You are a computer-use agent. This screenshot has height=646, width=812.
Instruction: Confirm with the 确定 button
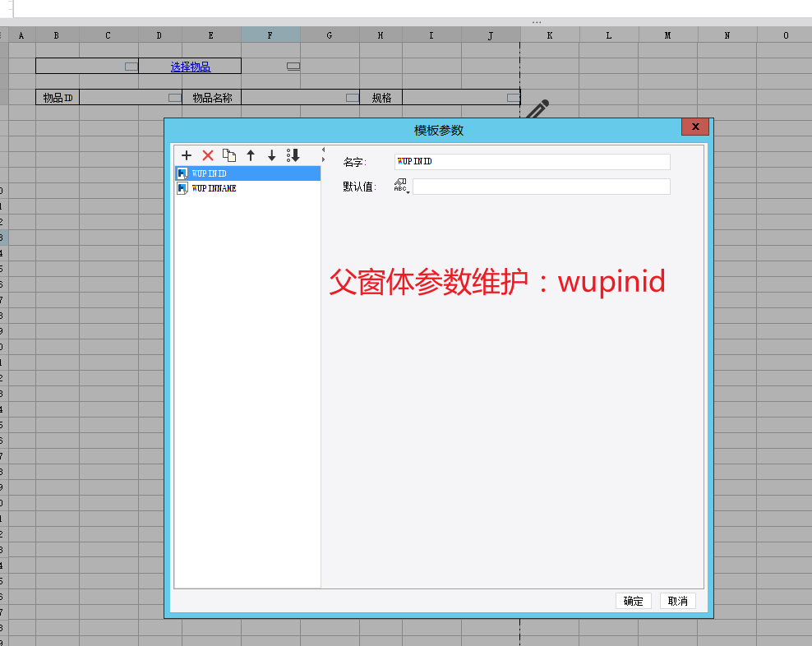634,601
